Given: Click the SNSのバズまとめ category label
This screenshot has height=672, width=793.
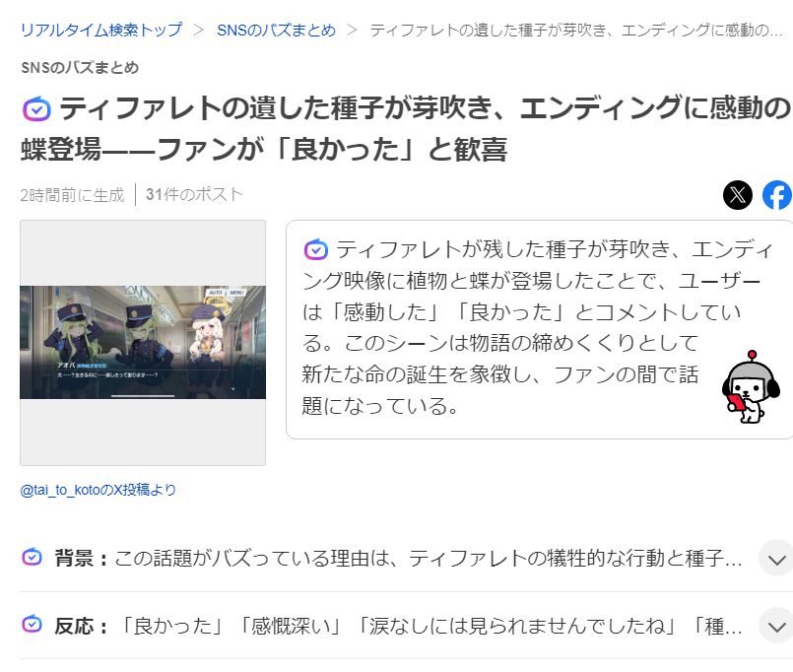Looking at the screenshot, I should pos(80,67).
